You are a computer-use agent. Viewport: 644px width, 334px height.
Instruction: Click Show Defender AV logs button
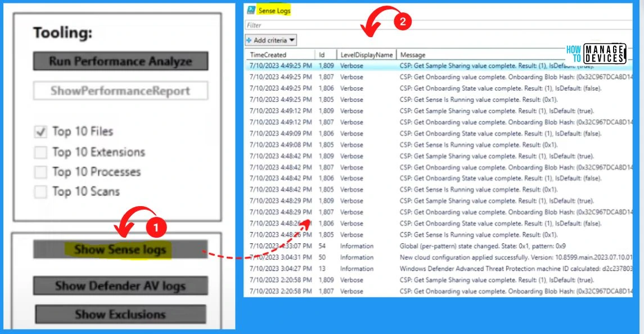point(120,286)
